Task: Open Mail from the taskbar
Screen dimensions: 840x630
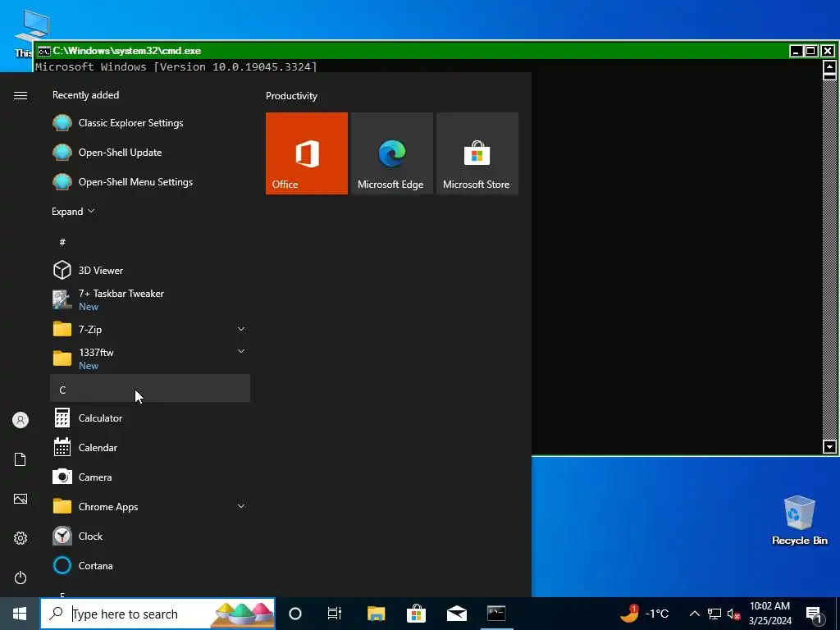Action: tap(456, 614)
